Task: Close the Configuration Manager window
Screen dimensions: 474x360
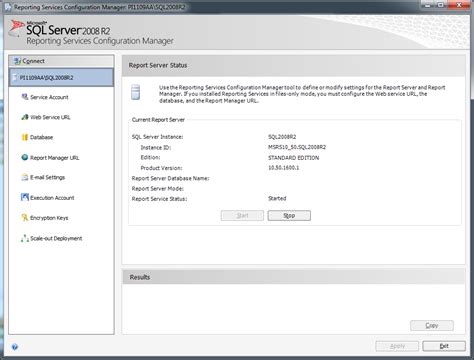Action: click(459, 5)
